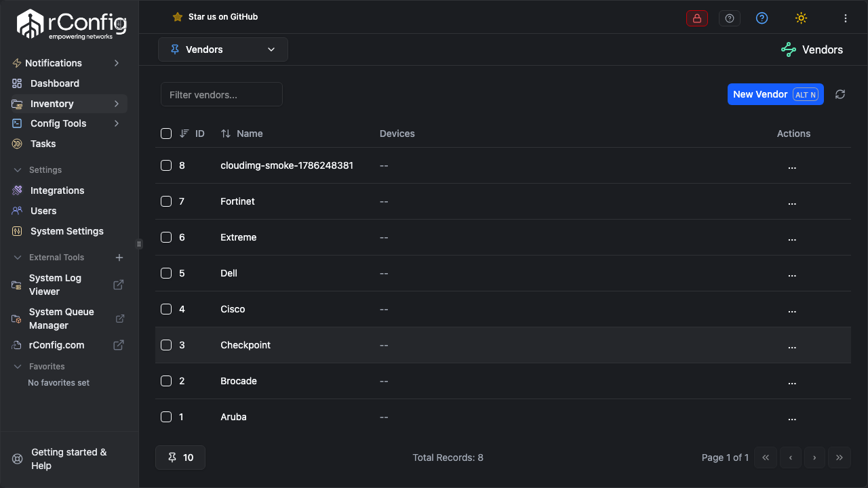Click the Page 1 of 1 label
868x488 pixels.
point(726,457)
